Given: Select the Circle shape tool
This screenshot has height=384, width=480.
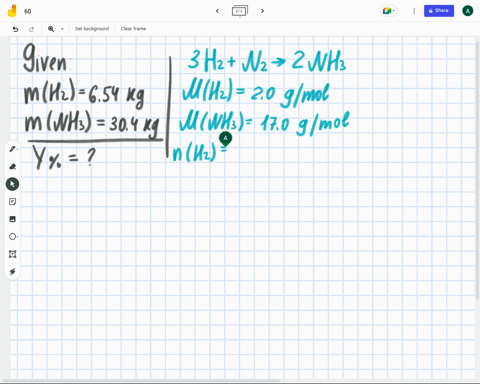Looking at the screenshot, I should (12, 237).
